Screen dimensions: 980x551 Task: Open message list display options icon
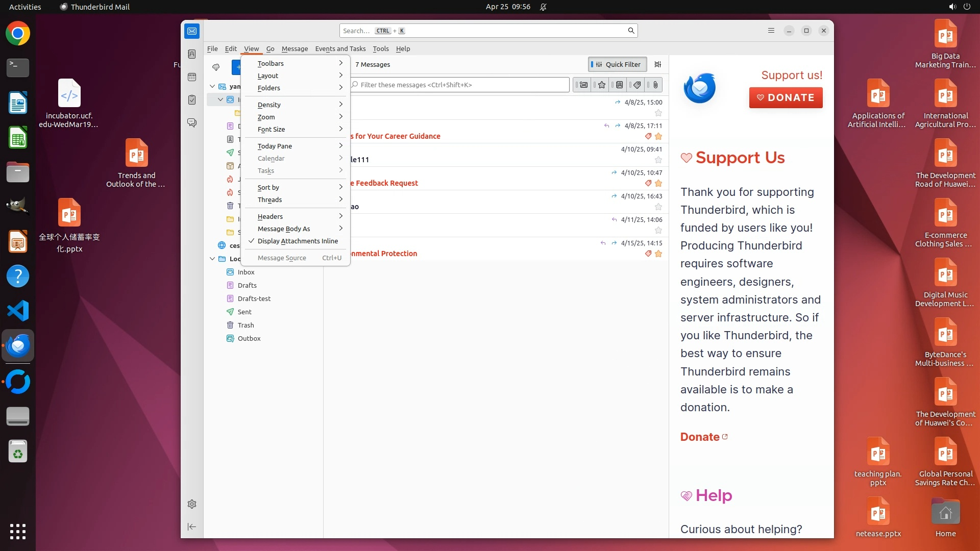(x=658, y=64)
